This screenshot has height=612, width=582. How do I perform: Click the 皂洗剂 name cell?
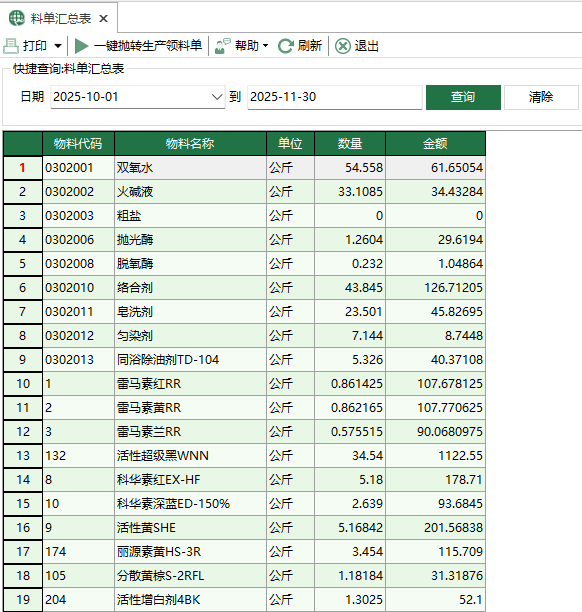(x=190, y=312)
